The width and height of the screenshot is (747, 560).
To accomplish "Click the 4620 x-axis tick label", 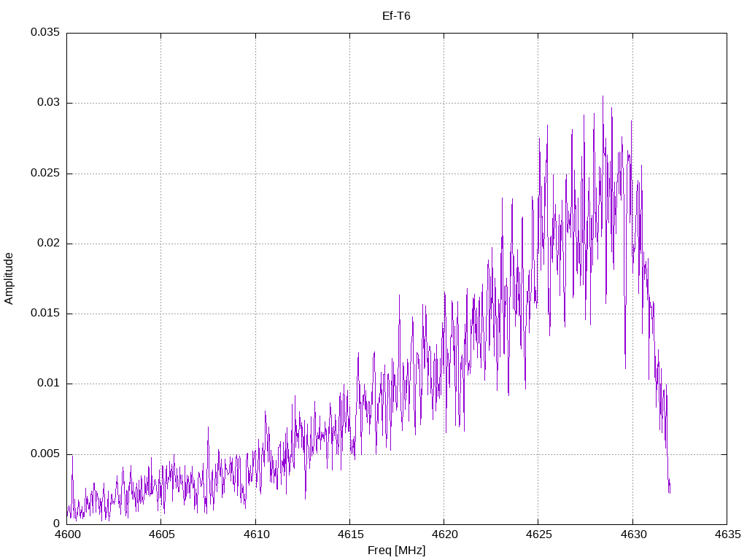I will [x=444, y=534].
